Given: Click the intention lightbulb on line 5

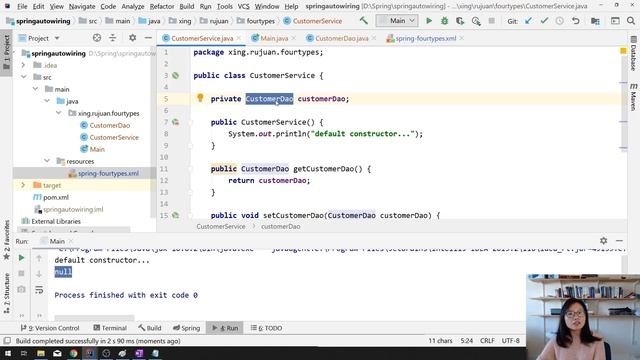Looking at the screenshot, I should pyautogui.click(x=200, y=98).
